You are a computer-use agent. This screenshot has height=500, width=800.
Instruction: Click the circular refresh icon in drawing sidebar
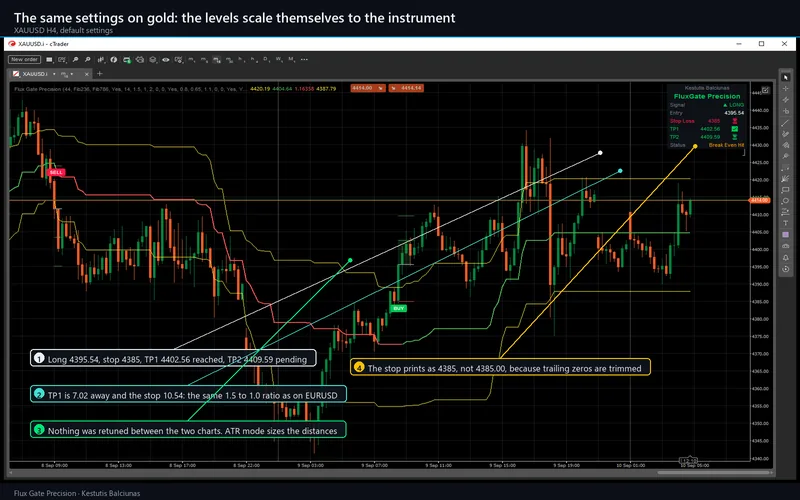(x=785, y=268)
